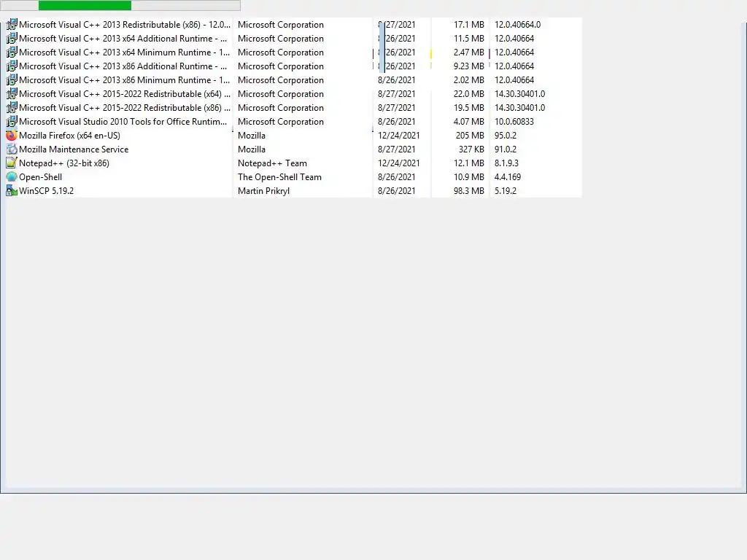Click icon for Visual C++ 2013 x86 Minimum Runtime

click(12, 79)
